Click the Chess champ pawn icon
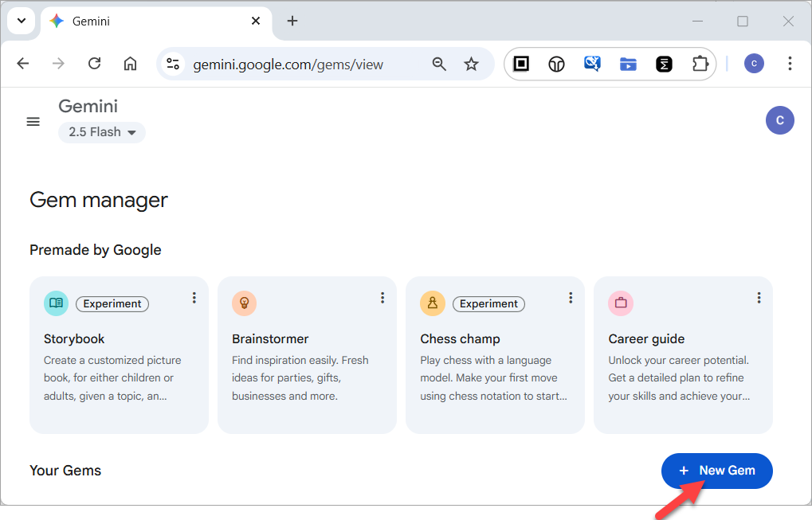812x520 pixels. (433, 303)
